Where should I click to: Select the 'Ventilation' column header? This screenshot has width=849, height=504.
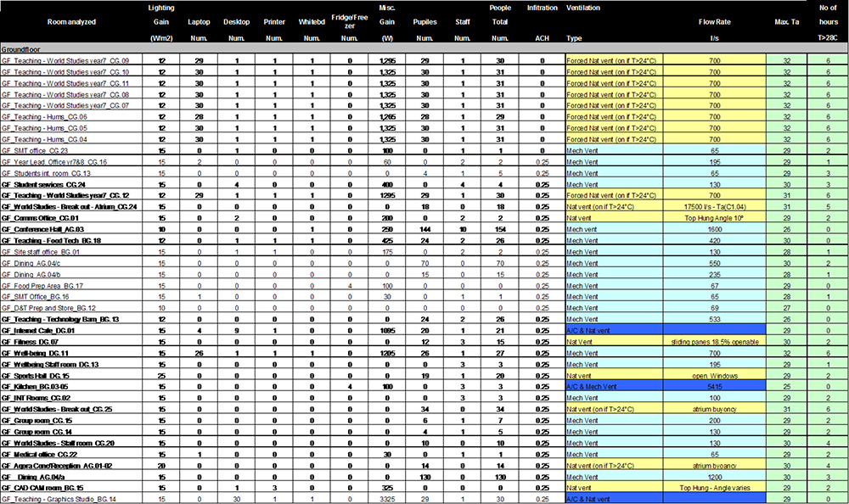pos(582,8)
